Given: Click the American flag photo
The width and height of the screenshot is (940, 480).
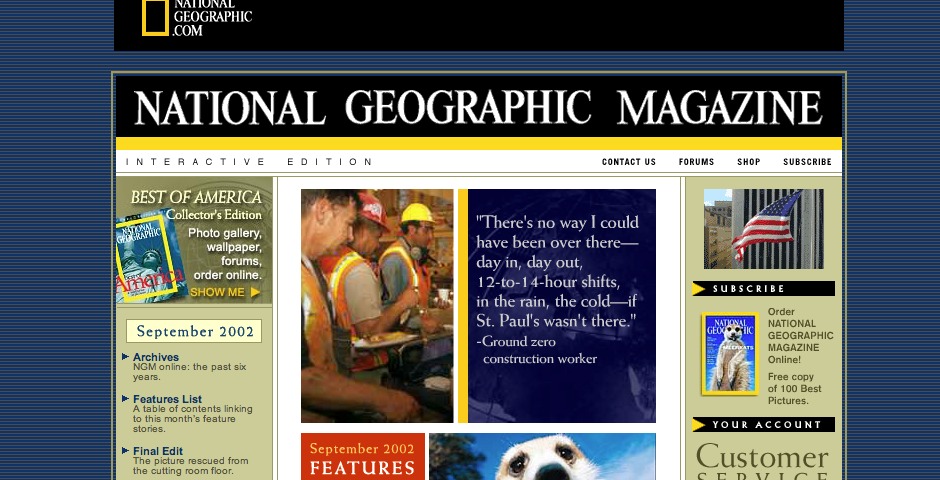Looking at the screenshot, I should [x=763, y=229].
